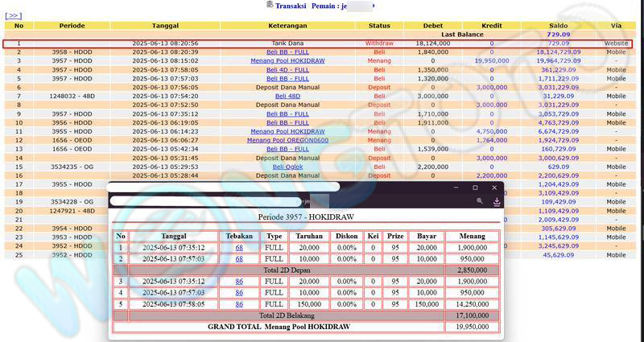Open Menang Pool HOKIDRAW at 06:14:23
This screenshot has height=342, width=644.
point(287,131)
